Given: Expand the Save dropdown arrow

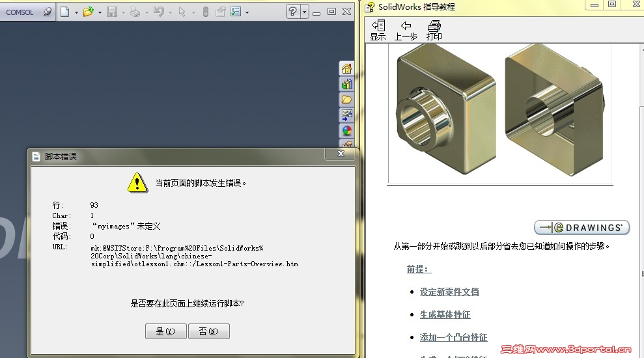Looking at the screenshot, I should point(123,13).
